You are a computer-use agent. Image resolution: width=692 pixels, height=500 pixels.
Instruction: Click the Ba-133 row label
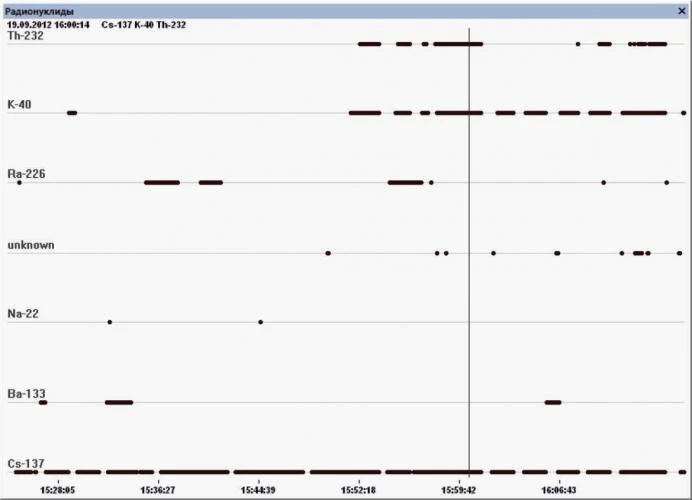[x=26, y=394]
